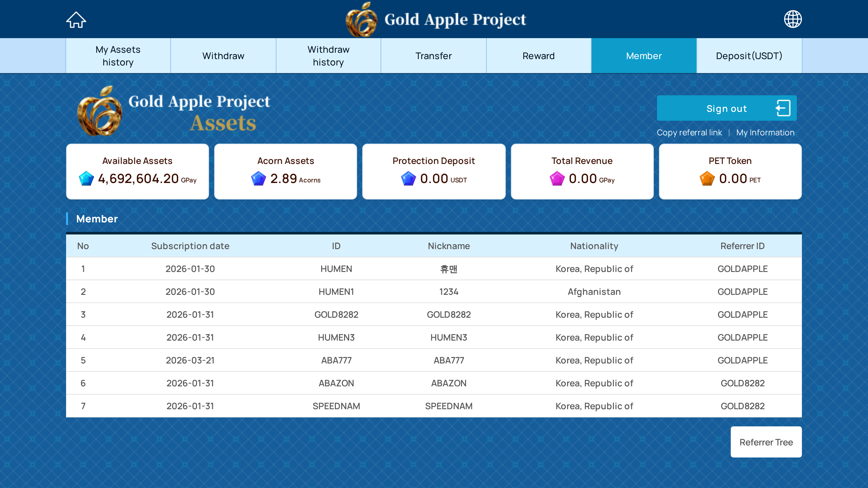Open the Referrer Tree button
This screenshot has width=868, height=488.
tap(766, 442)
